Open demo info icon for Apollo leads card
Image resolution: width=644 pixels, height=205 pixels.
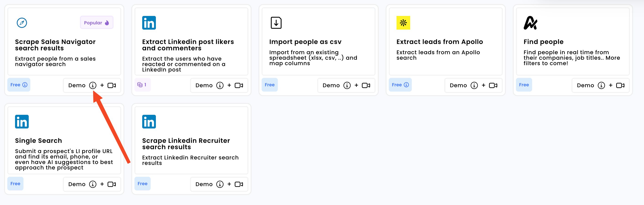click(474, 85)
